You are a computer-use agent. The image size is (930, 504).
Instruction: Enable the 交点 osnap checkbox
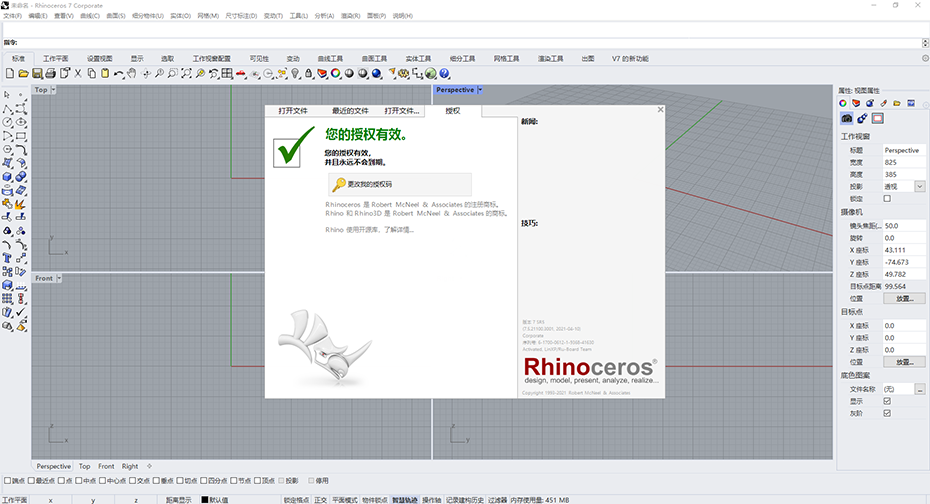133,481
